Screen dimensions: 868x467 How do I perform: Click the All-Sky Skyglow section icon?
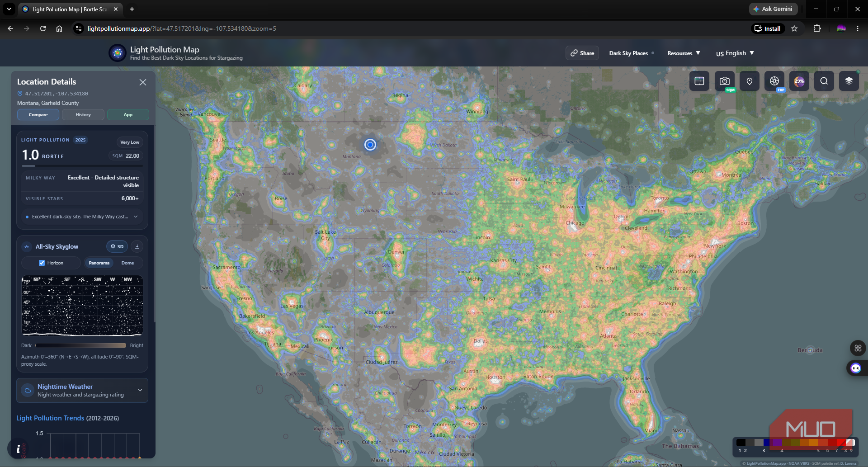27,246
